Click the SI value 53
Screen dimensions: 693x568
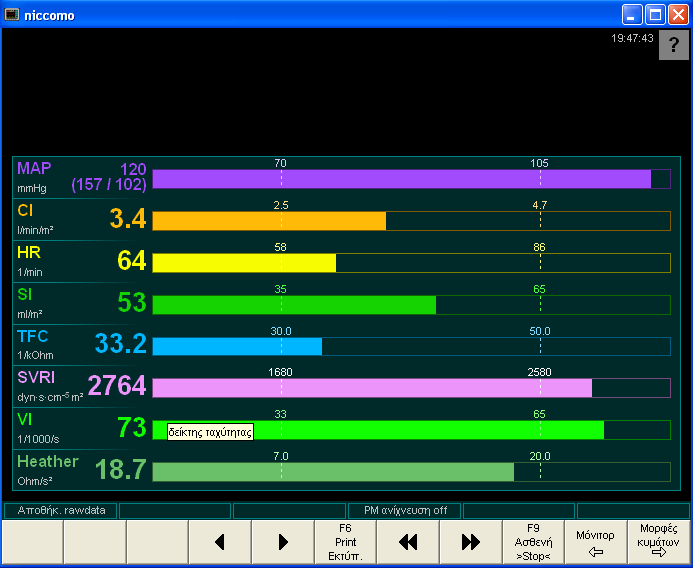point(132,302)
